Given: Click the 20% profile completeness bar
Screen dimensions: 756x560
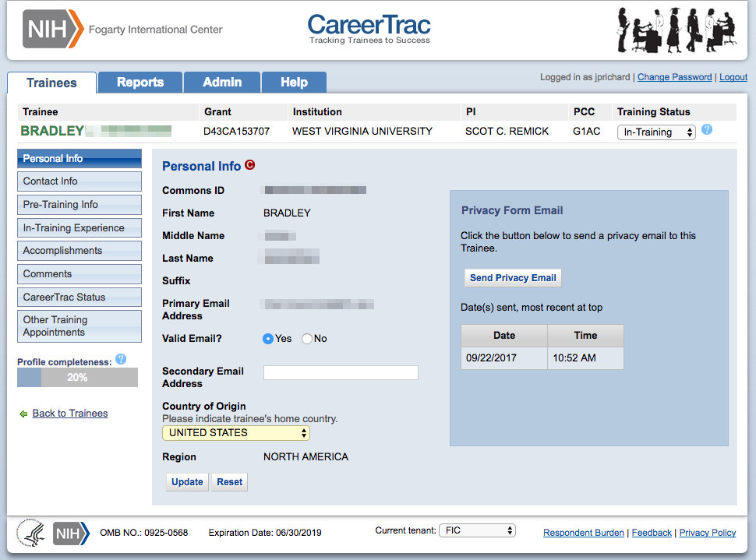Looking at the screenshot, I should pyautogui.click(x=78, y=377).
